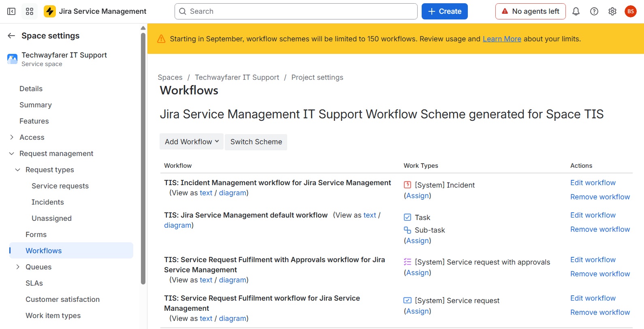The height and width of the screenshot is (329, 644).
Task: Assign work types to approvals workflow
Action: pyautogui.click(x=417, y=273)
